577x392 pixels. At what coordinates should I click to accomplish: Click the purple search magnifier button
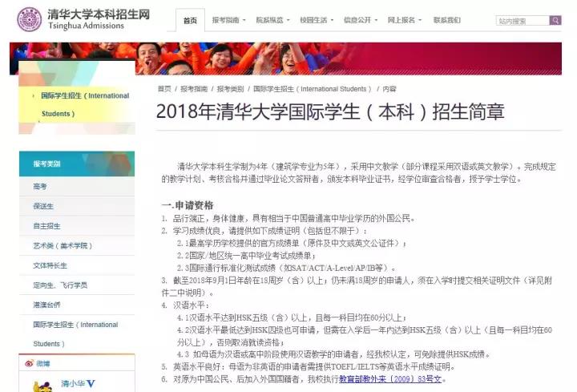pos(555,20)
